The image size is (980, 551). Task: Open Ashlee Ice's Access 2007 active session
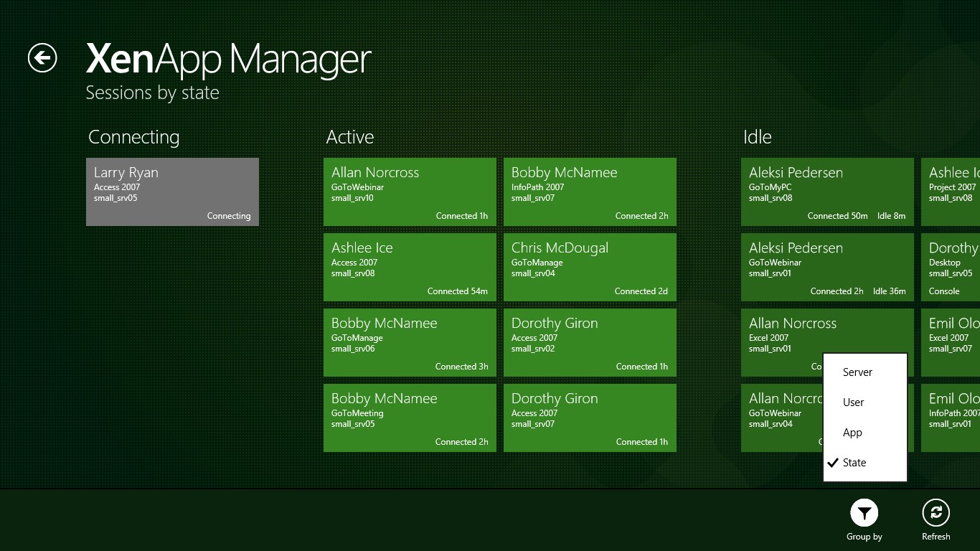410,267
